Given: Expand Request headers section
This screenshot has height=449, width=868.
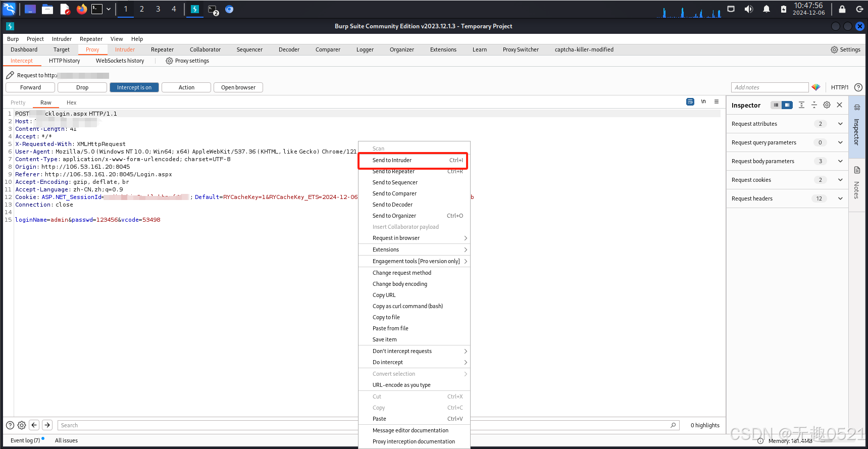Looking at the screenshot, I should [x=840, y=198].
